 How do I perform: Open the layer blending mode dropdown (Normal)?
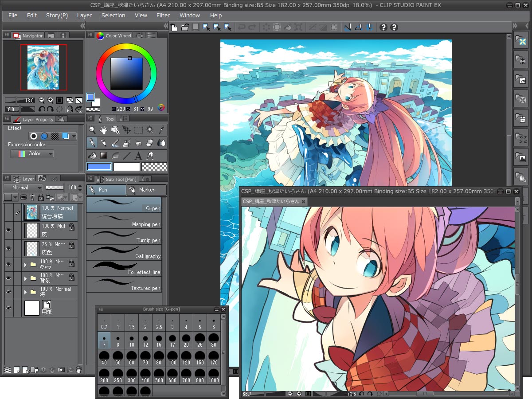pos(23,188)
